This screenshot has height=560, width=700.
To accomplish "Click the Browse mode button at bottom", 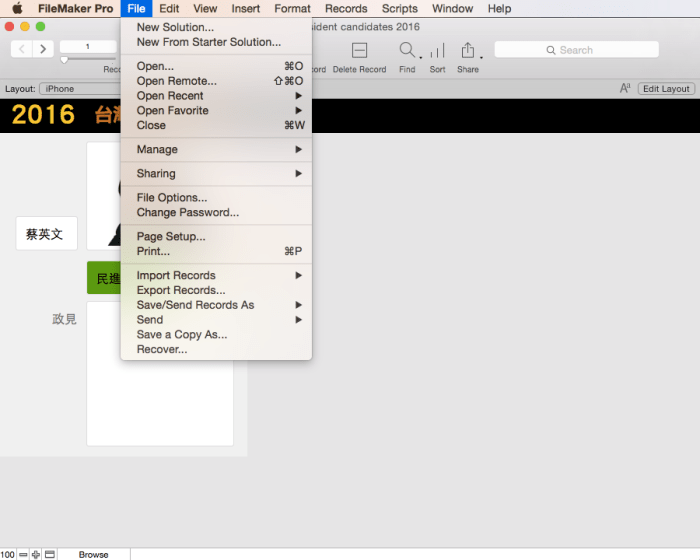I will [94, 554].
